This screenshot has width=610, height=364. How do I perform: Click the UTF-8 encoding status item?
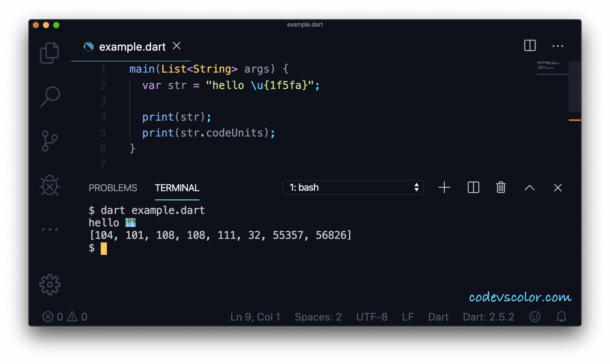tap(372, 317)
